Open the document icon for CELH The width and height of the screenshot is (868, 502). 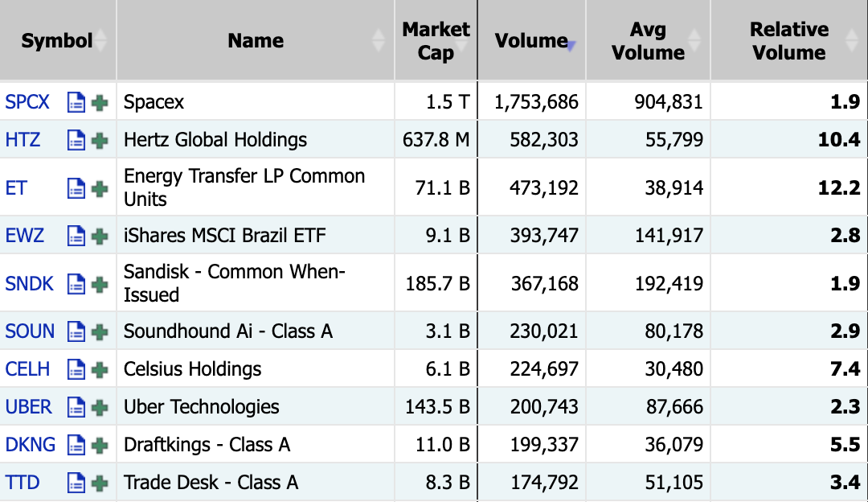pyautogui.click(x=76, y=369)
